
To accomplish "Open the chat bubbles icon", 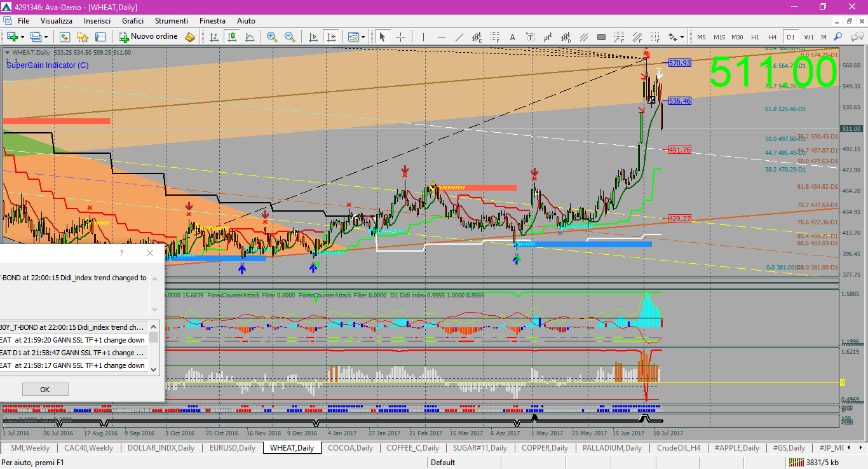I will [857, 37].
